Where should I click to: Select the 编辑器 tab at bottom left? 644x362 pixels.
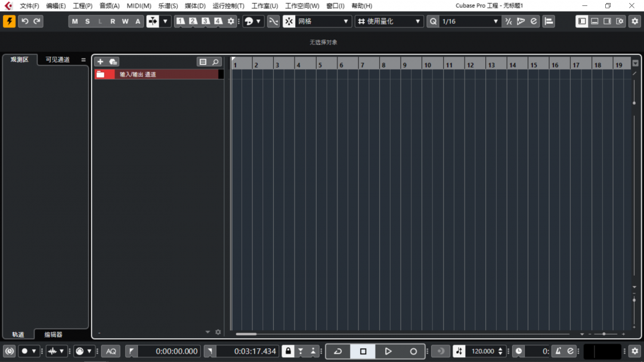[53, 335]
